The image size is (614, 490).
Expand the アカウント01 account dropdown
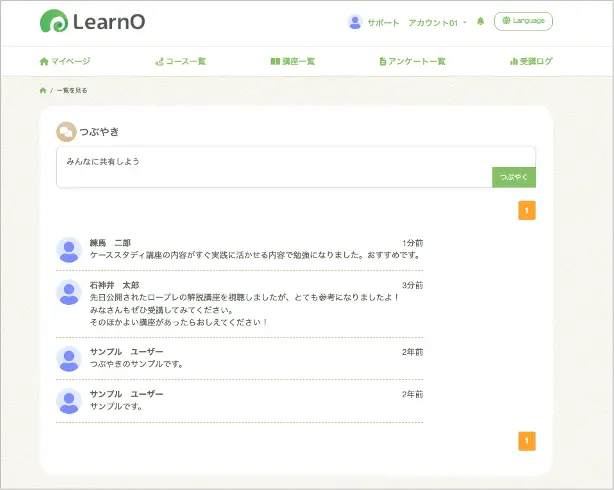click(x=438, y=22)
